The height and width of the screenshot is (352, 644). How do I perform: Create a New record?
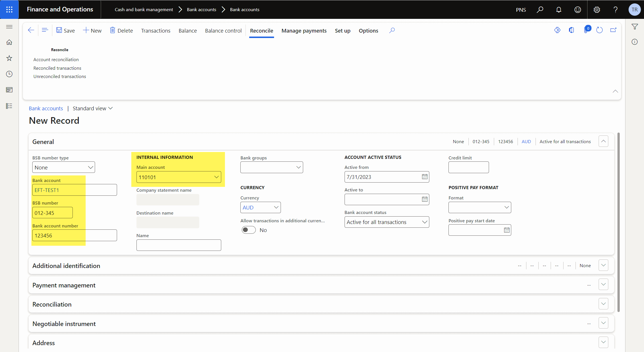92,31
